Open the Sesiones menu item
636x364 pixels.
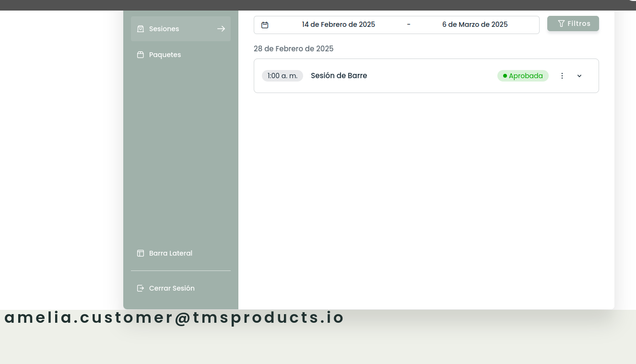click(x=164, y=29)
